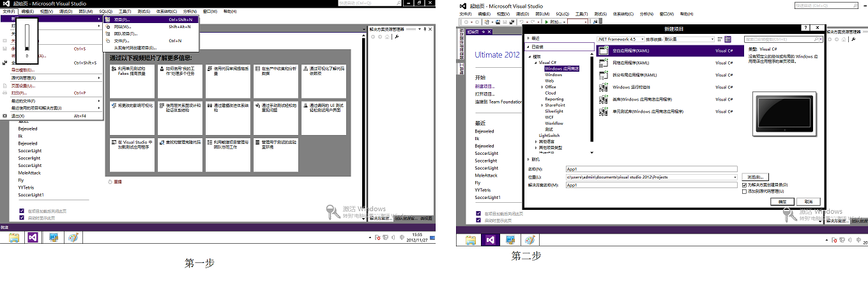Screen dimensions: 868x286
Task: Expand the SharePoint tree node
Action: pos(541,105)
